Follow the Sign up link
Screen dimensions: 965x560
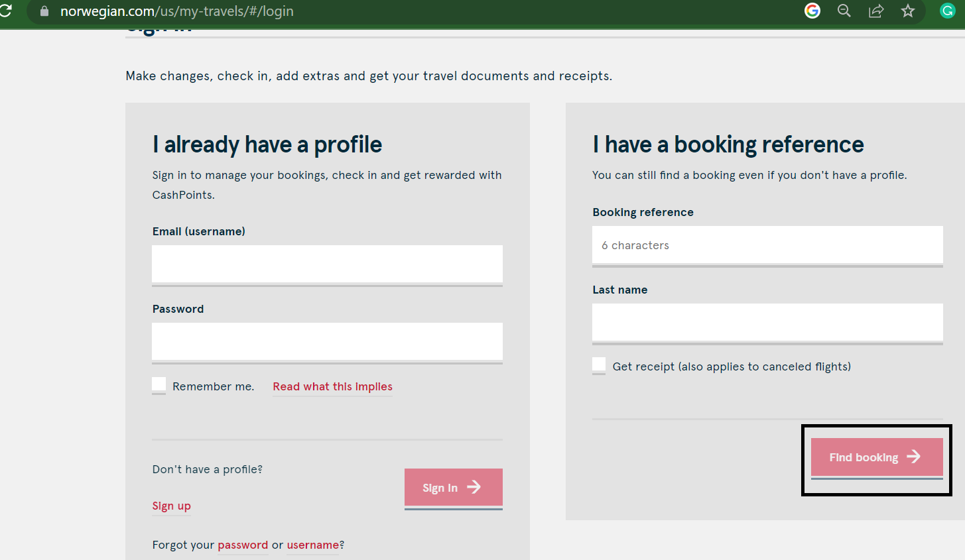tap(172, 506)
